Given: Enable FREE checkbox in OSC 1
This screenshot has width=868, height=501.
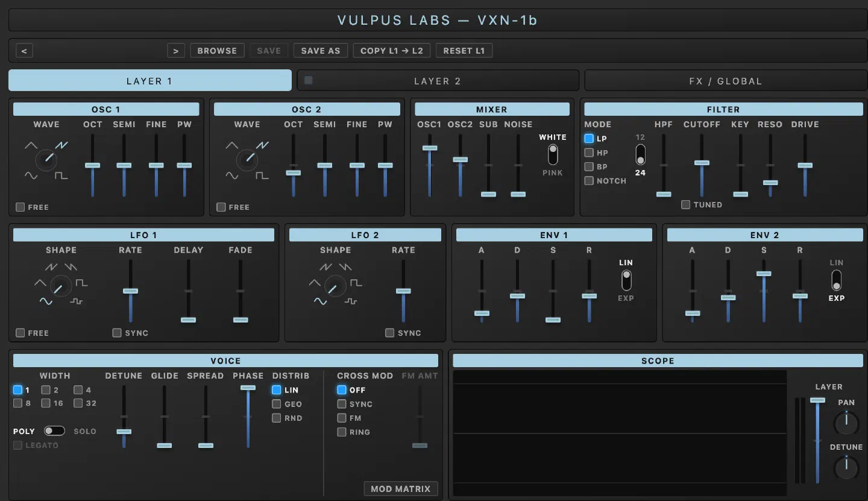Looking at the screenshot, I should pos(20,207).
